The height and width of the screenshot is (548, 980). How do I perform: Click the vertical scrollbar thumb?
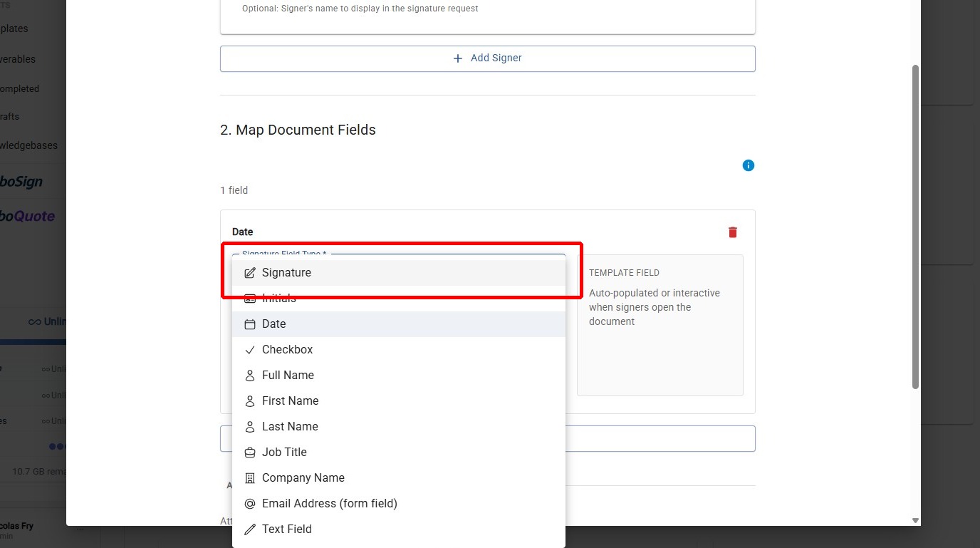pyautogui.click(x=915, y=228)
